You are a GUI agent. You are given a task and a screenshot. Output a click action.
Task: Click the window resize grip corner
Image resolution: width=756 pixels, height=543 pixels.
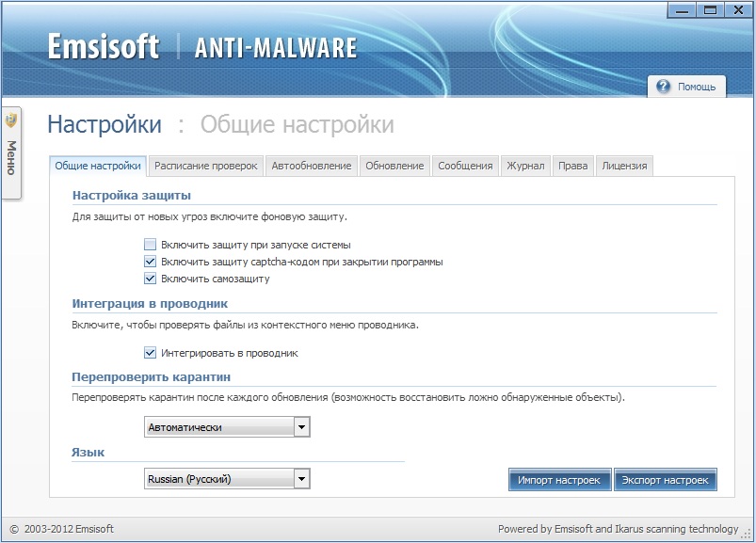click(748, 534)
